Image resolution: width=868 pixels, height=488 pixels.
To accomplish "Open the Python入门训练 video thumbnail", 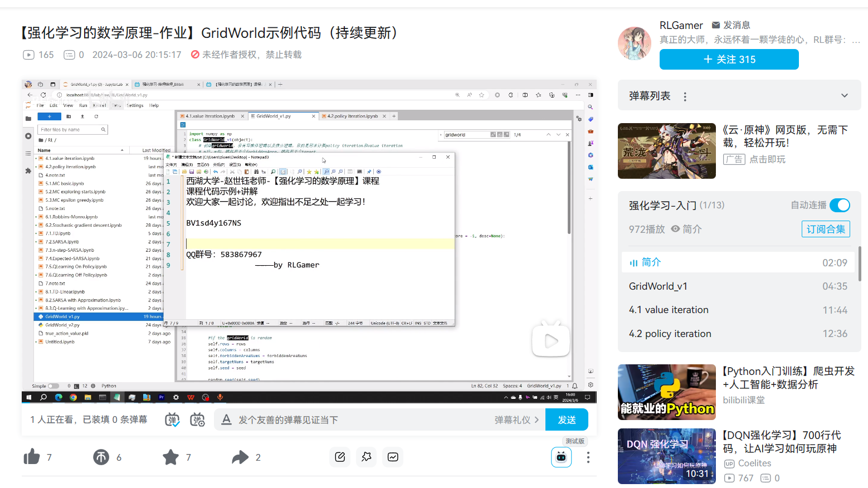I will [x=666, y=392].
